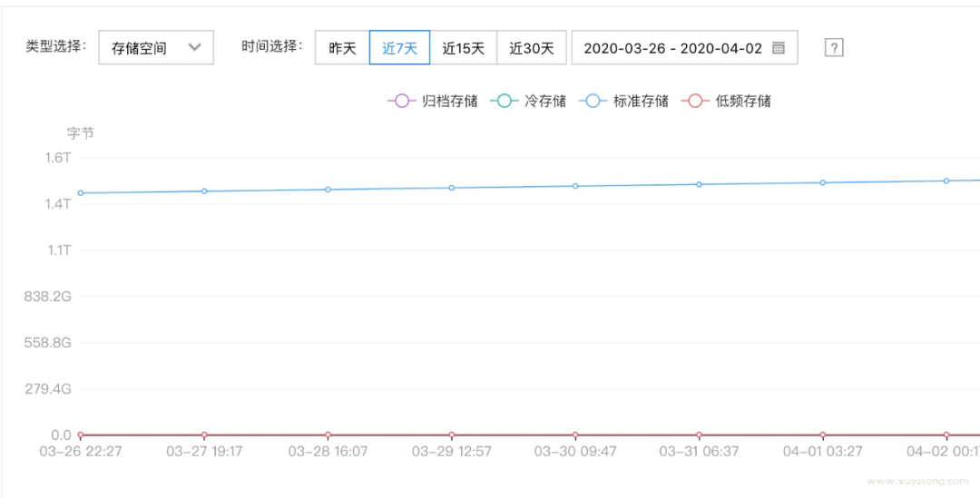This screenshot has height=498, width=980.
Task: Click the zero-line point at 03-29 12:57
Action: click(452, 435)
